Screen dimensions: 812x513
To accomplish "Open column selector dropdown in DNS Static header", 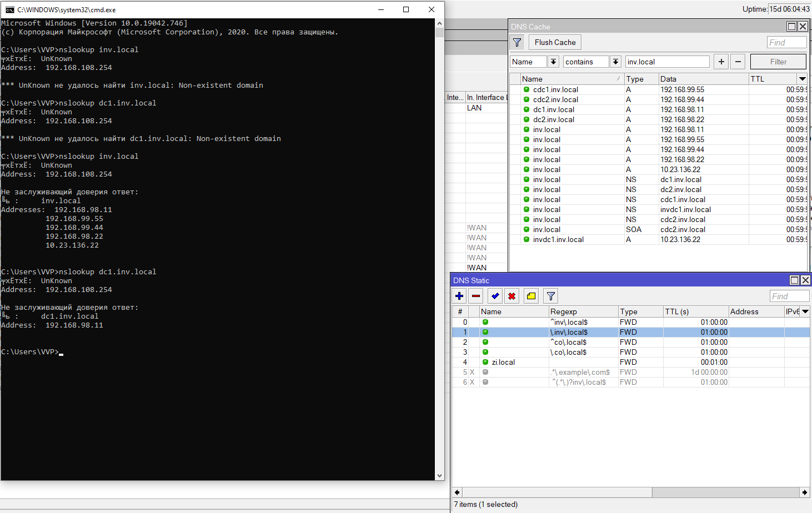I will 805,311.
